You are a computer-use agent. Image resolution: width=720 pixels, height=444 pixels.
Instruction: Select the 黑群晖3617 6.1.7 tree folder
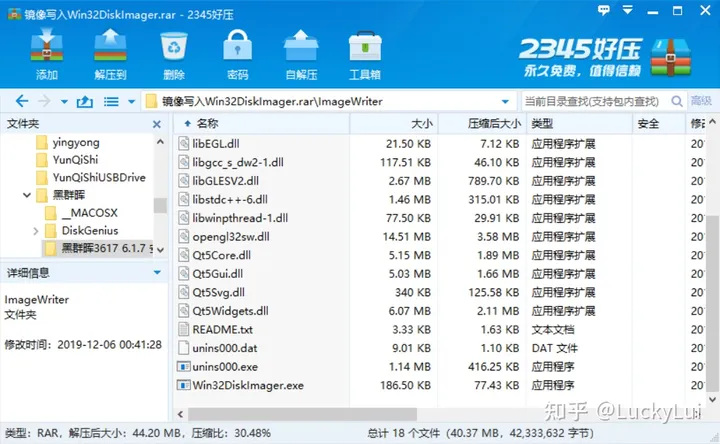coord(99,248)
